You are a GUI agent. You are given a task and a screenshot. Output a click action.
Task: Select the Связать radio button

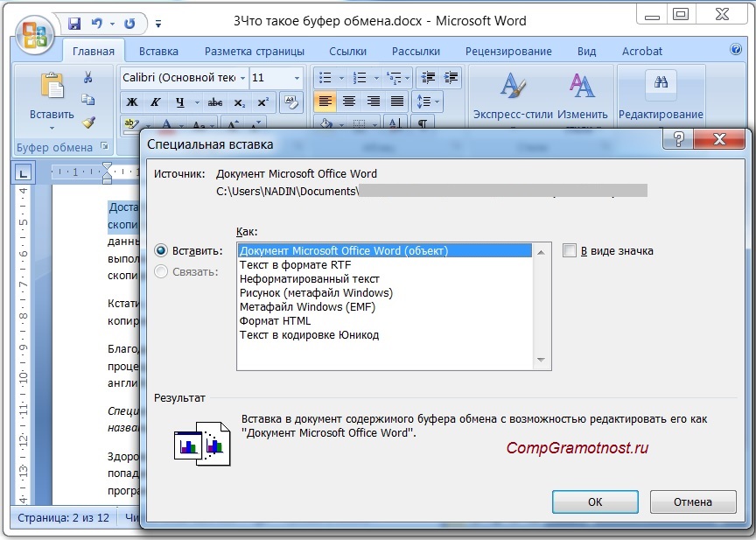(161, 272)
